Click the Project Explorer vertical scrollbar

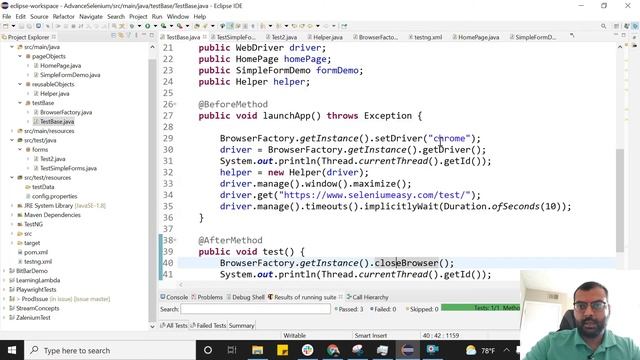pos(152,190)
